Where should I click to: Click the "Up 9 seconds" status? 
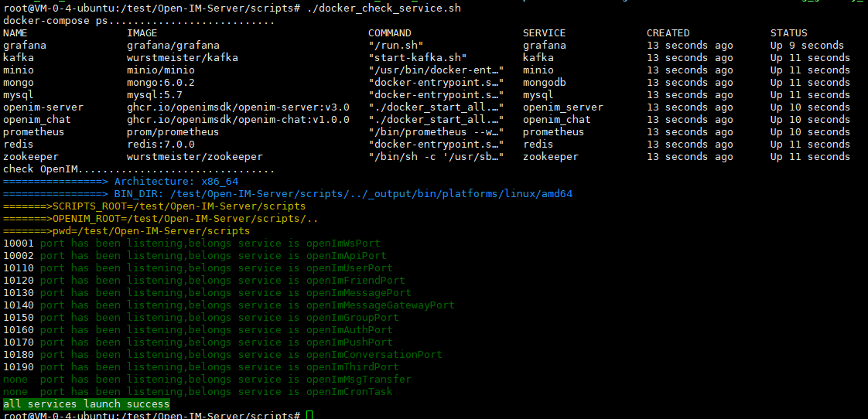click(x=807, y=46)
